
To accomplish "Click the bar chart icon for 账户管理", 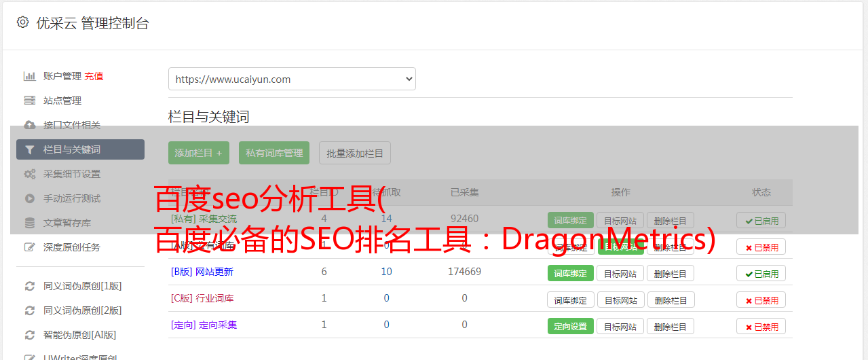I will tap(29, 76).
